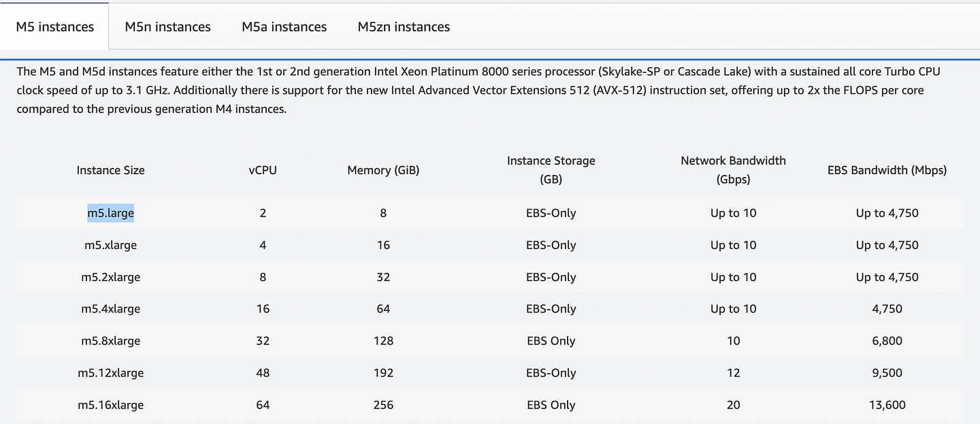
Task: Click EBS bandwidth 4,750 for m5.4xlarge
Action: coord(887,309)
